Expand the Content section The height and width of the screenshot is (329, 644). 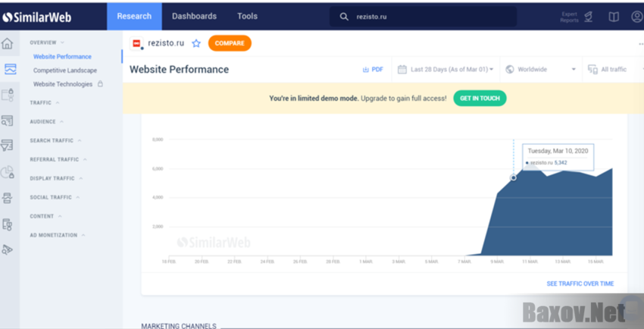(46, 216)
